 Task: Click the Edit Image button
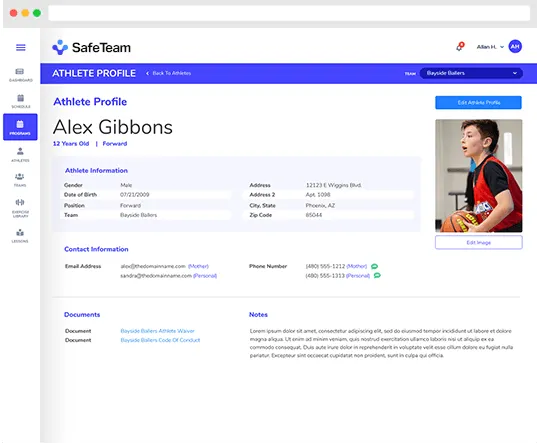click(478, 243)
